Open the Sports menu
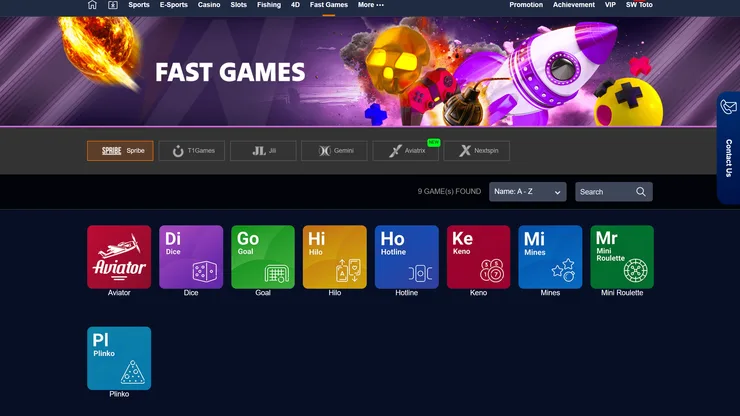The height and width of the screenshot is (416, 740). (139, 5)
